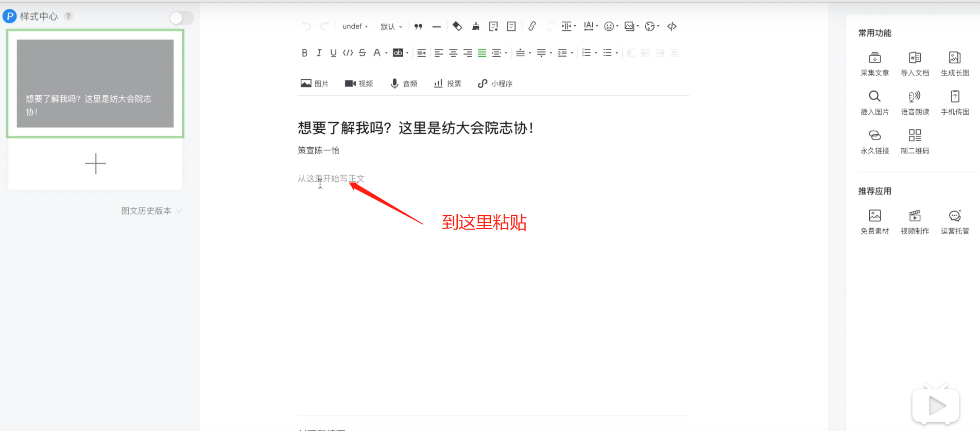Screen dimensions: 980x431
Task: Open 导入文档 document import
Action: tap(915, 64)
